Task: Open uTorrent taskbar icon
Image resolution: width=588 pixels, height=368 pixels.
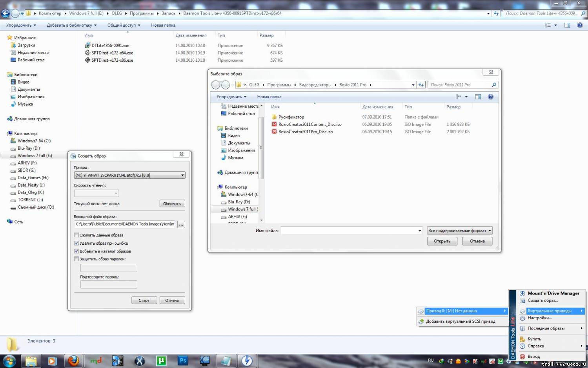Action: coord(161,361)
